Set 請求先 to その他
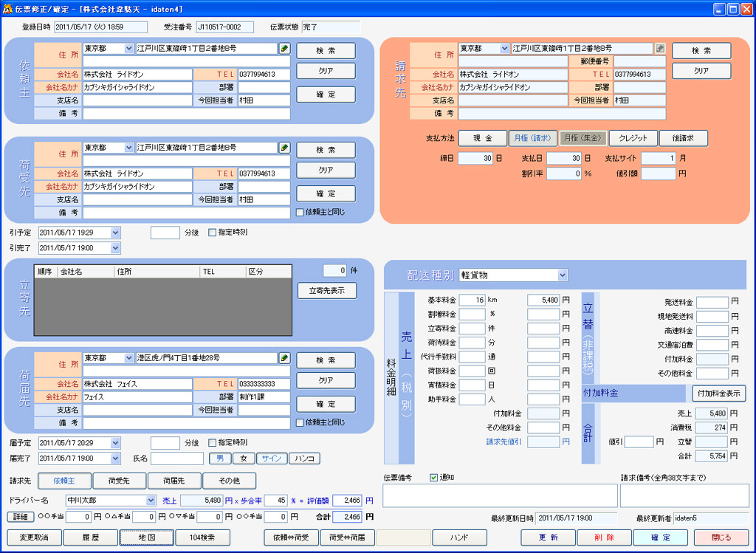This screenshot has height=553, width=756. click(229, 481)
